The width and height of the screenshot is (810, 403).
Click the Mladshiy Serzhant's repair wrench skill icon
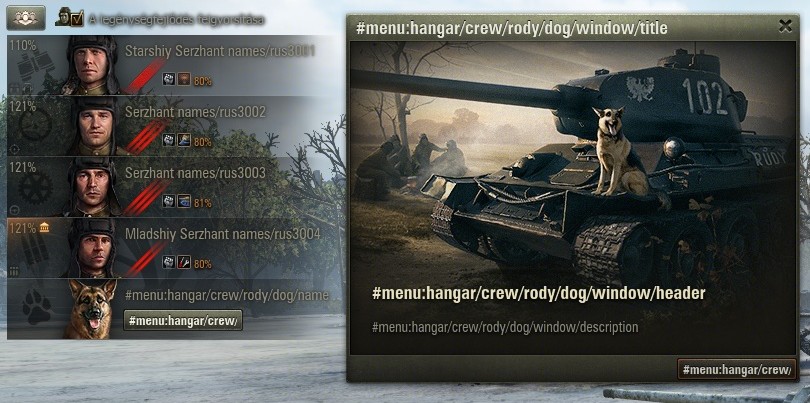[x=184, y=262]
